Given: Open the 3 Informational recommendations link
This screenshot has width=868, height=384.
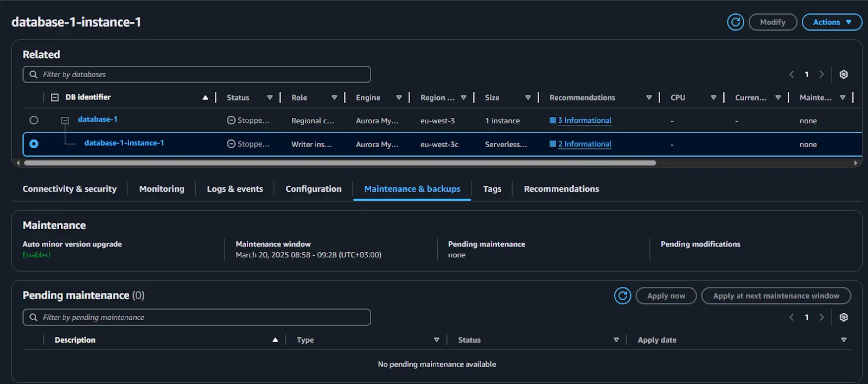Looking at the screenshot, I should (584, 120).
